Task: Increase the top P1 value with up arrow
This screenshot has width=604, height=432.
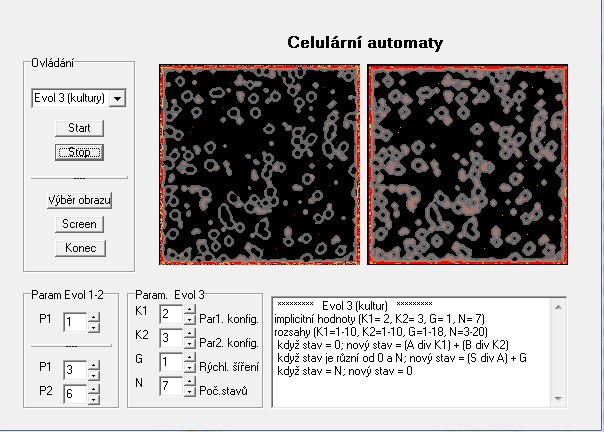Action: click(94, 317)
